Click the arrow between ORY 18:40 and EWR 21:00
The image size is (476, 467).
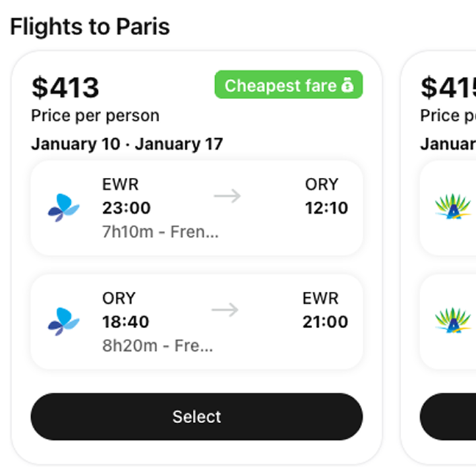click(x=225, y=310)
